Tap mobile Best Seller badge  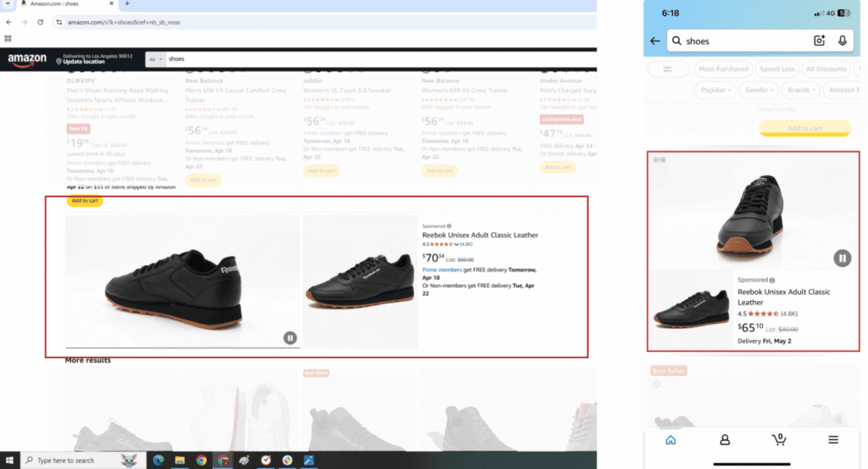[x=669, y=371]
